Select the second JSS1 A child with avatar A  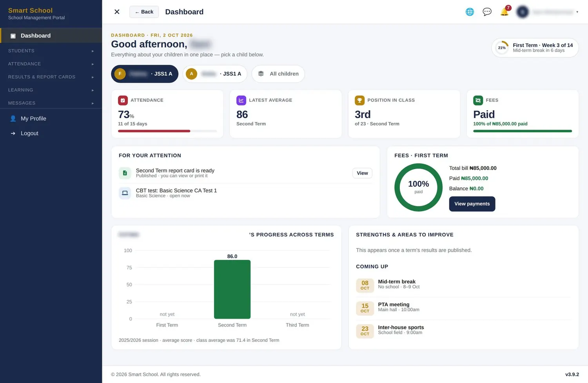click(x=215, y=74)
